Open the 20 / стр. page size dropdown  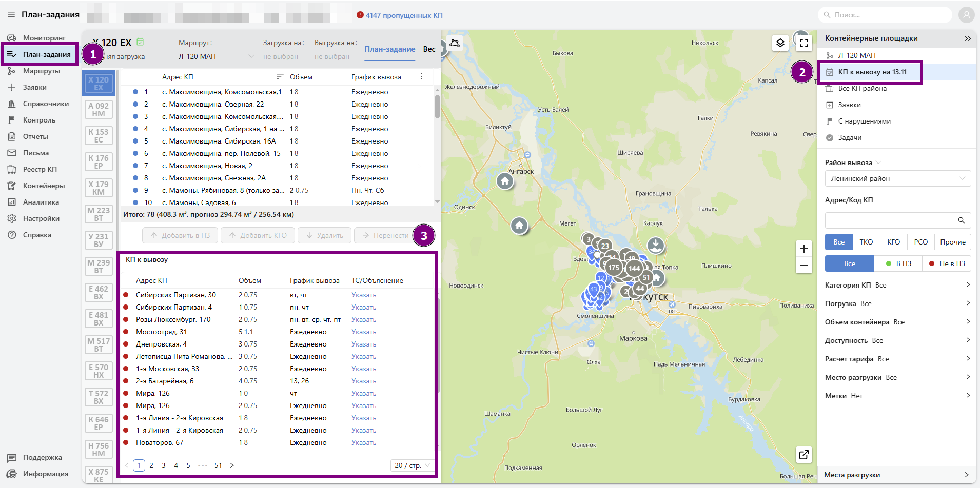click(x=411, y=465)
